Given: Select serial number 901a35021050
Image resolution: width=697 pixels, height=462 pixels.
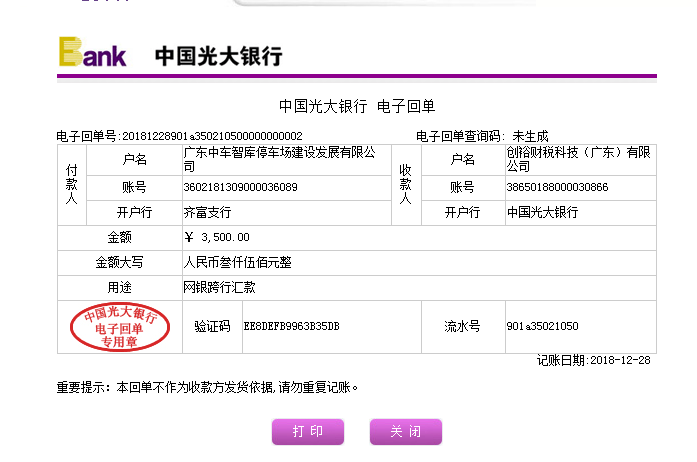Looking at the screenshot, I should tap(542, 326).
